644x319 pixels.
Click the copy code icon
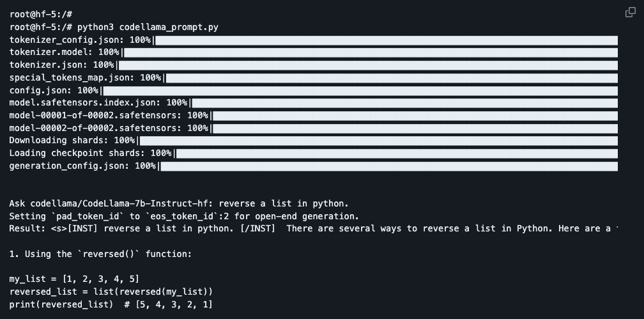point(630,13)
